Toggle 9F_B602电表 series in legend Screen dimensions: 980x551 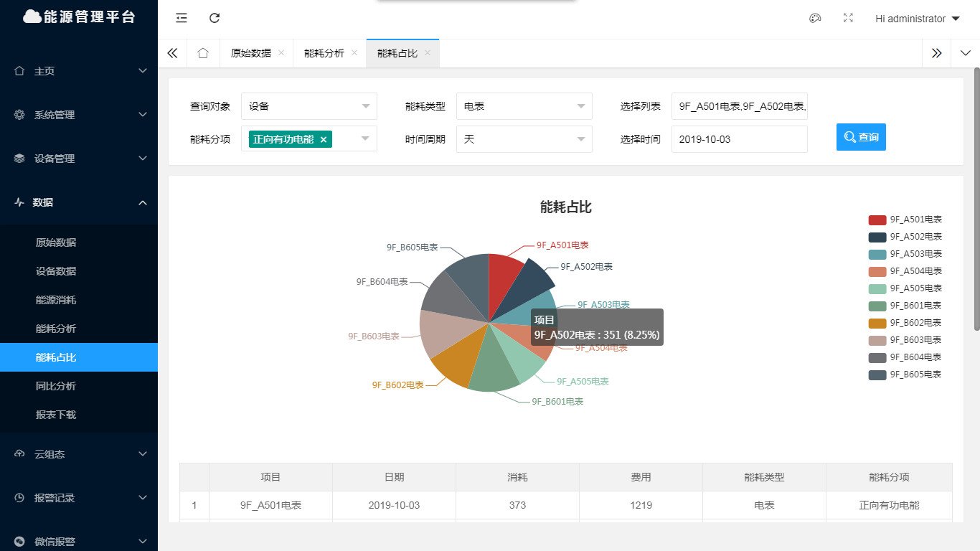(x=905, y=323)
